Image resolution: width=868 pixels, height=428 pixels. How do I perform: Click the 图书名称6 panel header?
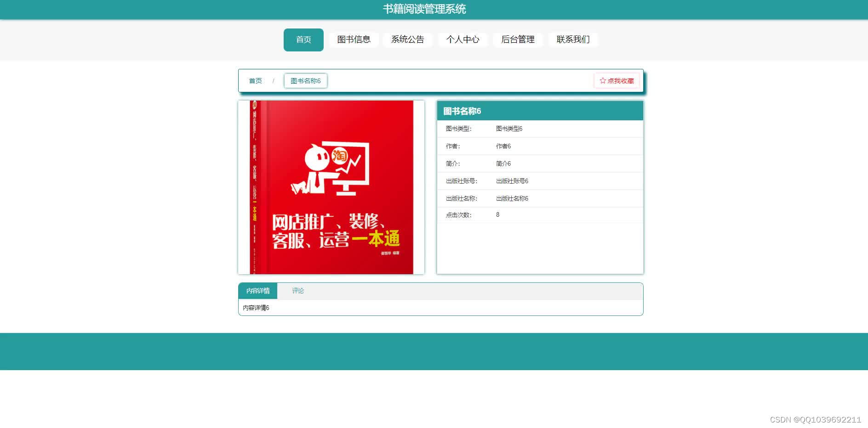tap(461, 111)
